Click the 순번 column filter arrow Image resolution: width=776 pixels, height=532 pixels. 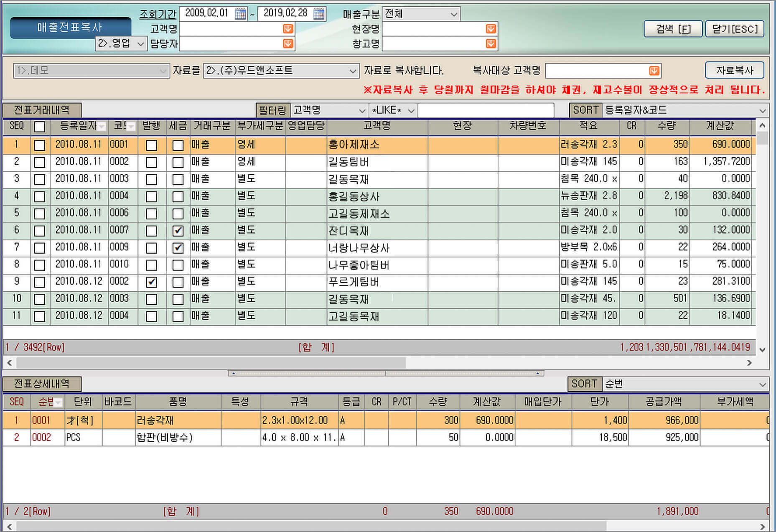[58, 402]
